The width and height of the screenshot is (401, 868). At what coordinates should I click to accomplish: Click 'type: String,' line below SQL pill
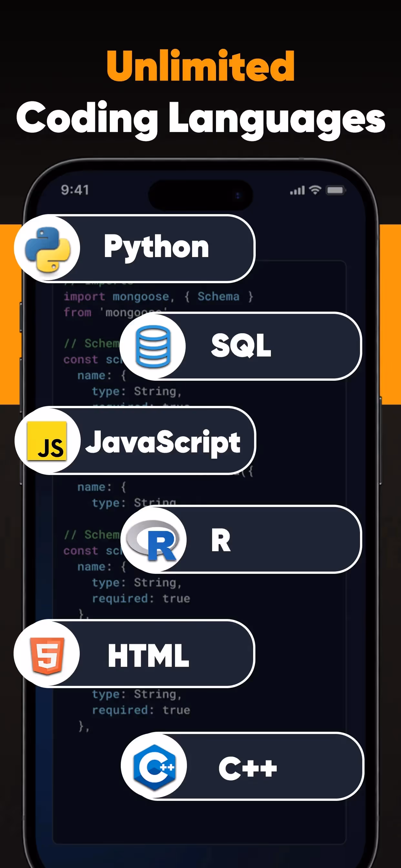[x=137, y=391]
